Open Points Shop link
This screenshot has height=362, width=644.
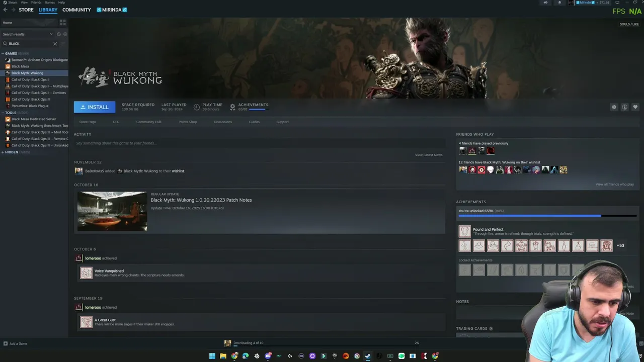click(x=188, y=122)
